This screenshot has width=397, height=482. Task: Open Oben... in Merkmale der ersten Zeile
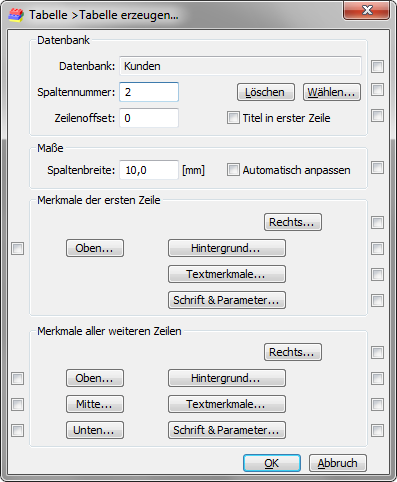click(x=95, y=248)
